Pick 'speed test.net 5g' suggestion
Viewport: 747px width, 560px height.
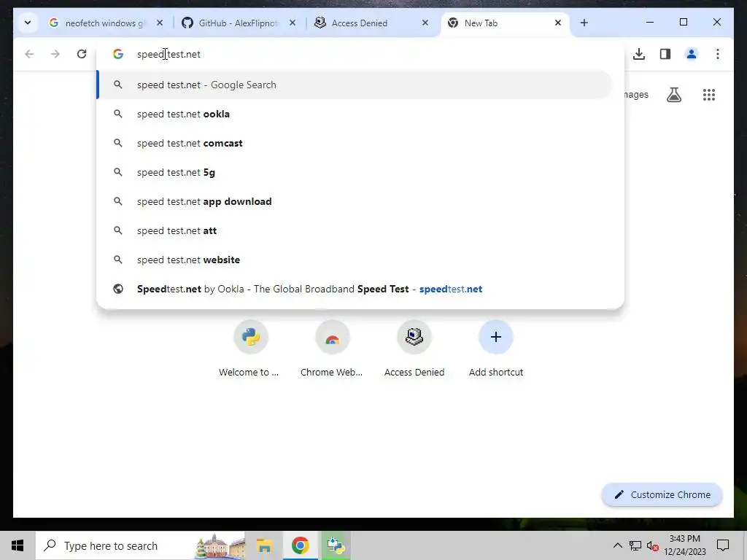[x=355, y=172]
